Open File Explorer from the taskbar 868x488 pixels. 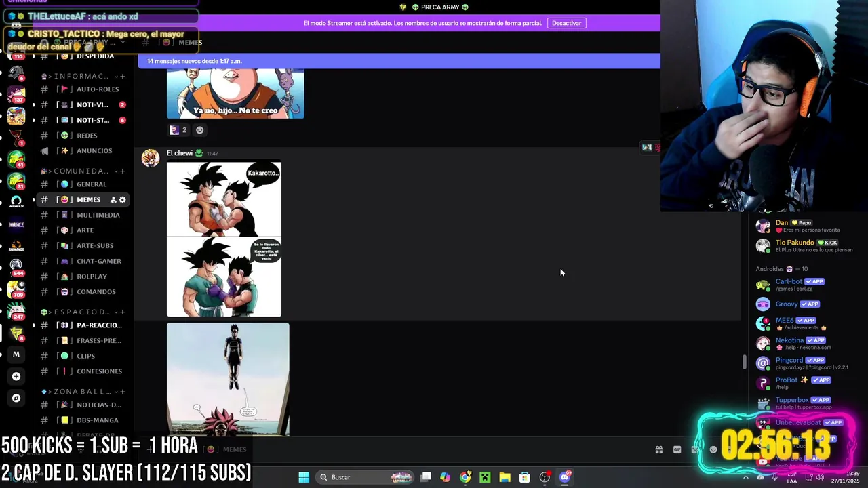[x=505, y=477]
